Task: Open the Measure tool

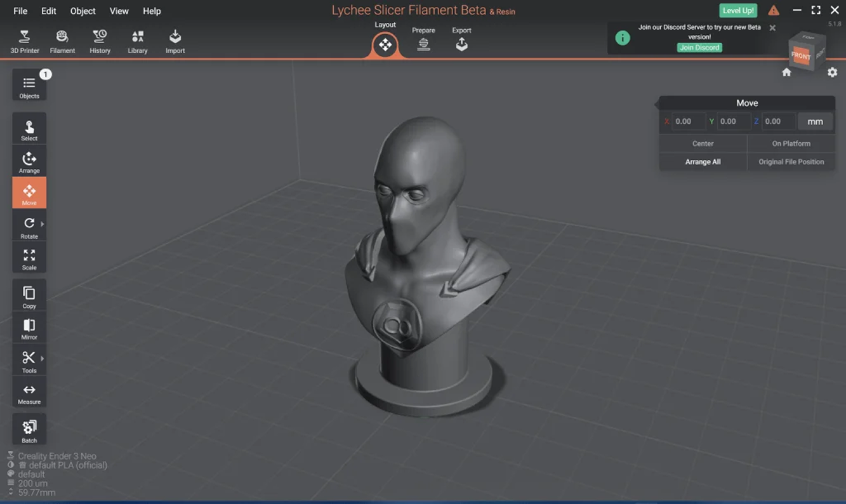Action: click(29, 394)
